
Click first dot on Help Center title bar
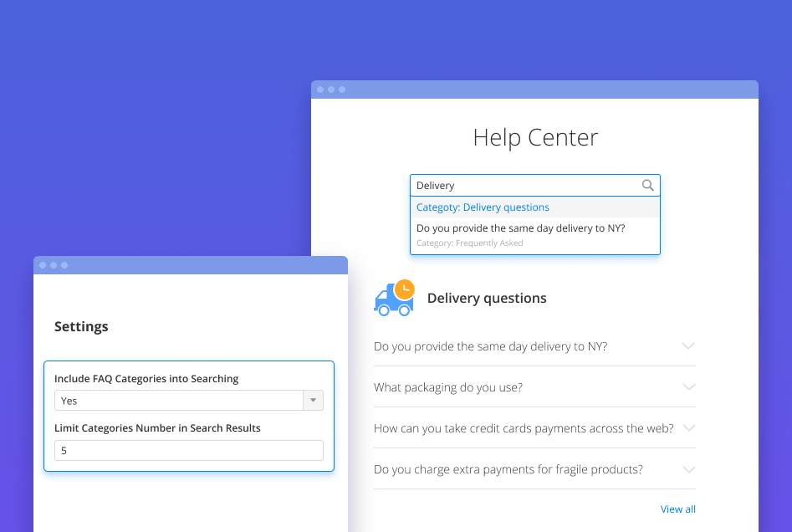pos(320,90)
